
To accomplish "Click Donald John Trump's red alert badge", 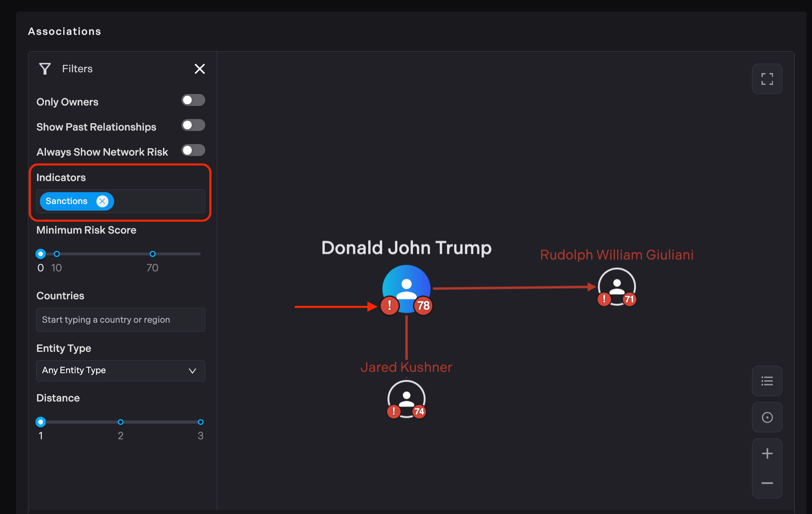I will pos(389,306).
